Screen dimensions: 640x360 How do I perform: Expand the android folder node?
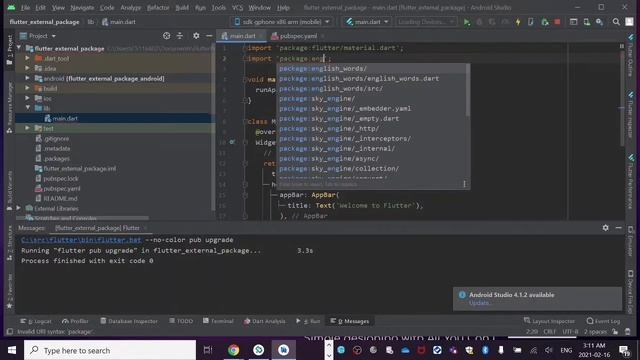(27, 78)
